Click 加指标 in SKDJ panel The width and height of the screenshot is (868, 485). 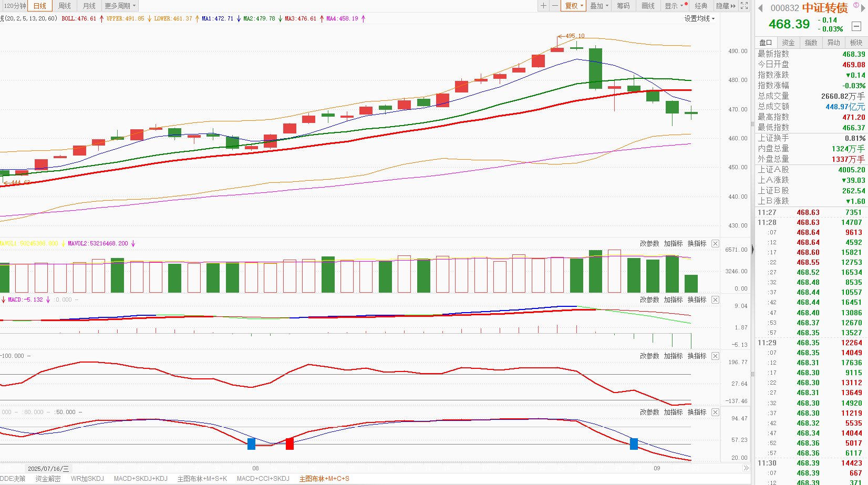pos(673,412)
